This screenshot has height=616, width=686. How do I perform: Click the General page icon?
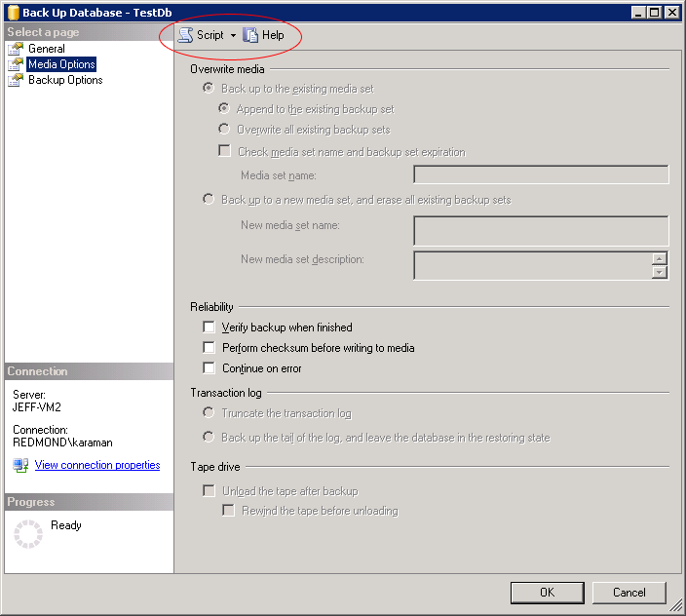pos(16,49)
